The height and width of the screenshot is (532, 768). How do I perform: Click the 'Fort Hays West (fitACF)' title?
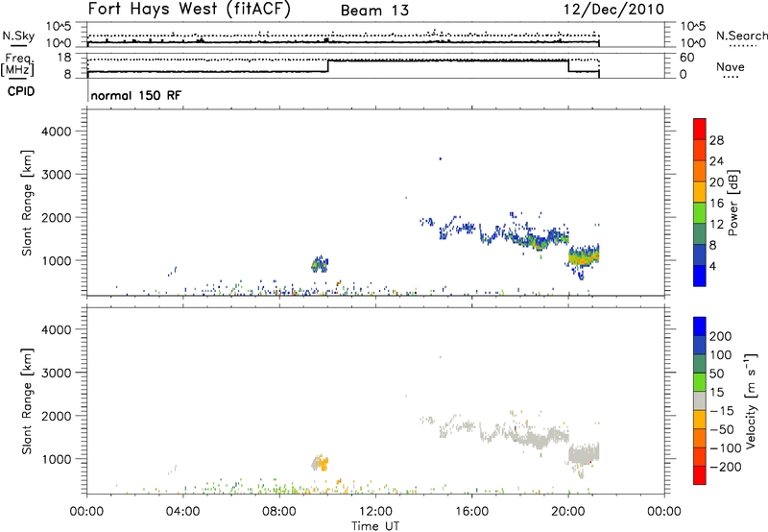189,10
